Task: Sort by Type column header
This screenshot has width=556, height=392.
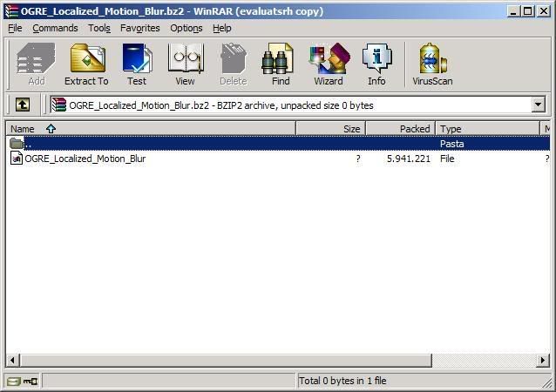Action: [x=487, y=128]
